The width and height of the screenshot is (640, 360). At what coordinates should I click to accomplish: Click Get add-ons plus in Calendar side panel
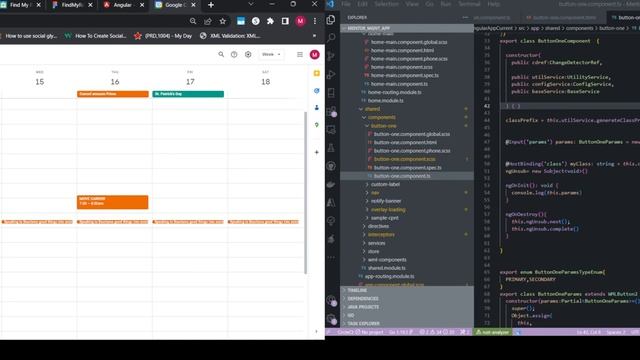[x=316, y=152]
